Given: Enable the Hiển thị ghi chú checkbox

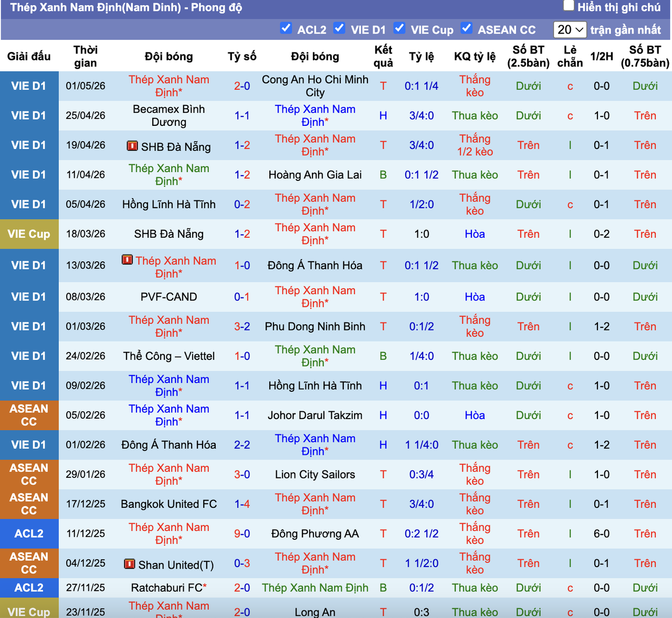Looking at the screenshot, I should [x=569, y=6].
